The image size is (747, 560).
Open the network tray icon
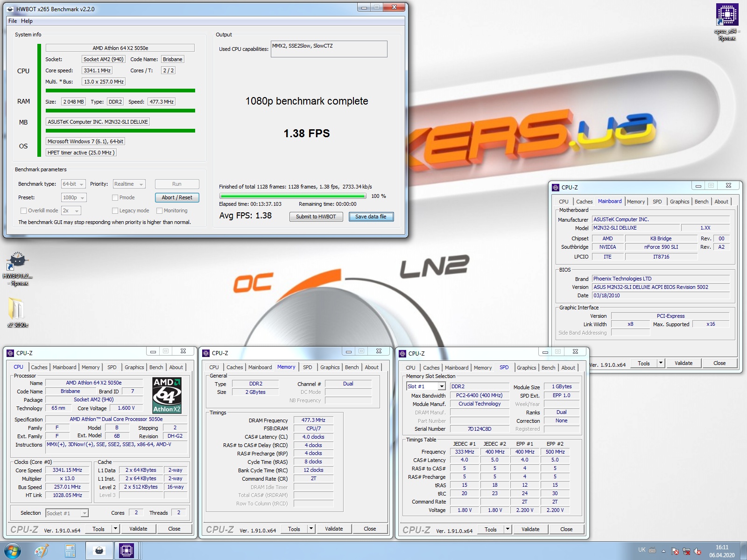pyautogui.click(x=686, y=551)
